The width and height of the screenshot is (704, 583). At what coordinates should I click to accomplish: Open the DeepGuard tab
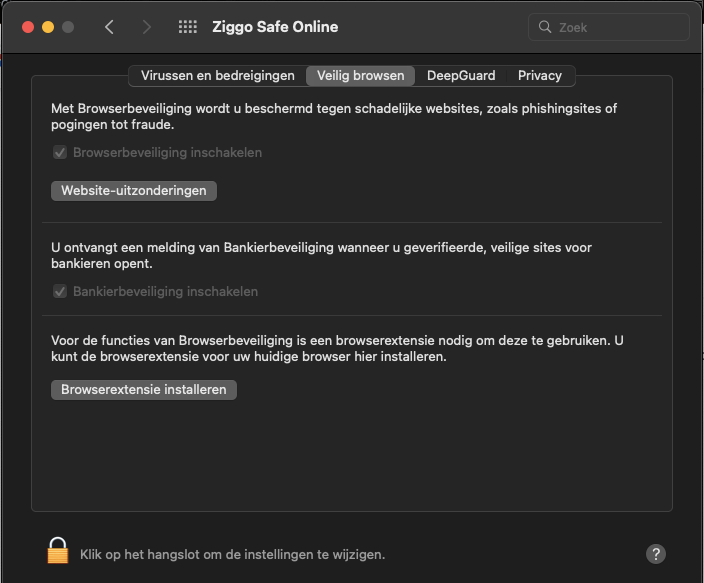pyautogui.click(x=461, y=75)
